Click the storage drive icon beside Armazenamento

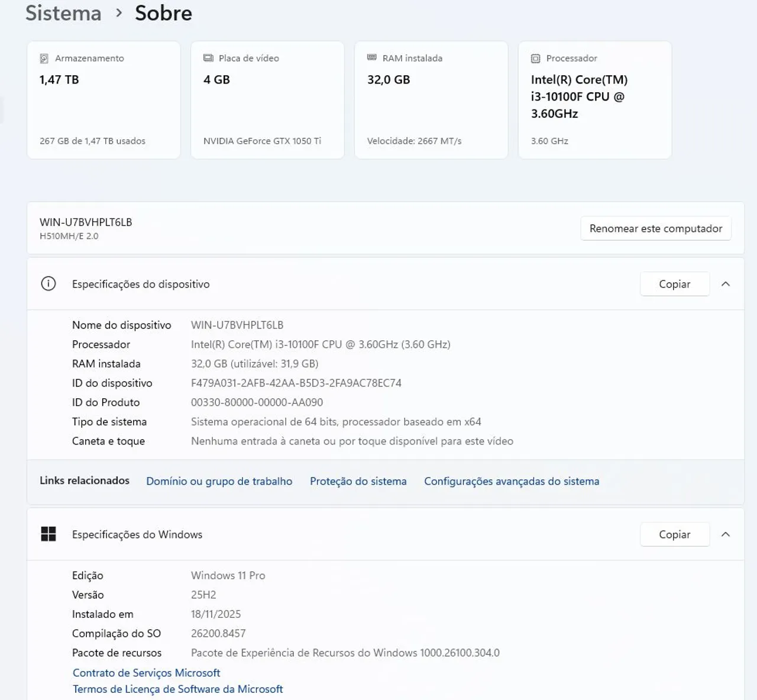tap(44, 59)
